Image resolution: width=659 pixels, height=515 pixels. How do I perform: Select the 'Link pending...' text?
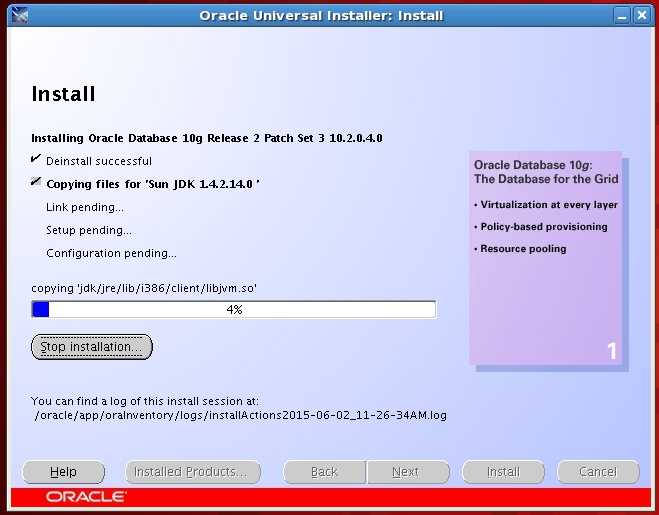tap(85, 207)
